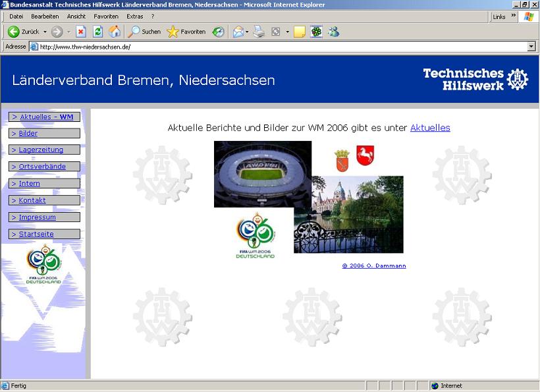Click the stadium photo thumbnail
The image size is (540, 392).
[x=262, y=173]
